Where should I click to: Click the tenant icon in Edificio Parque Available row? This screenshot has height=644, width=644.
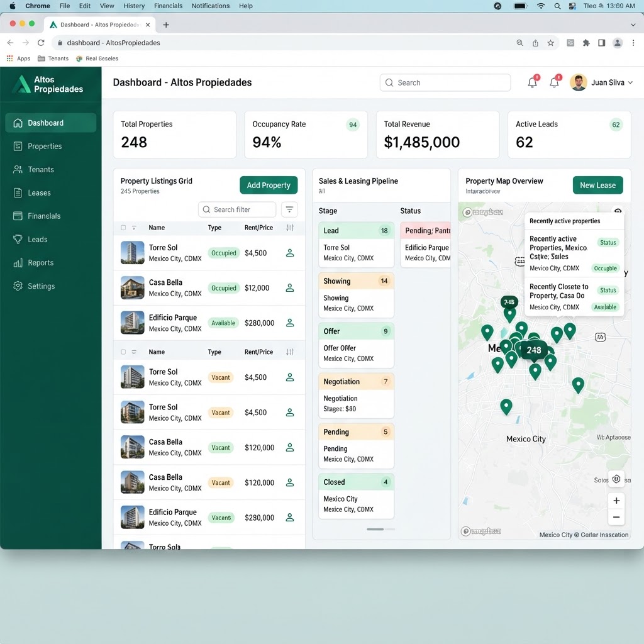[290, 323]
